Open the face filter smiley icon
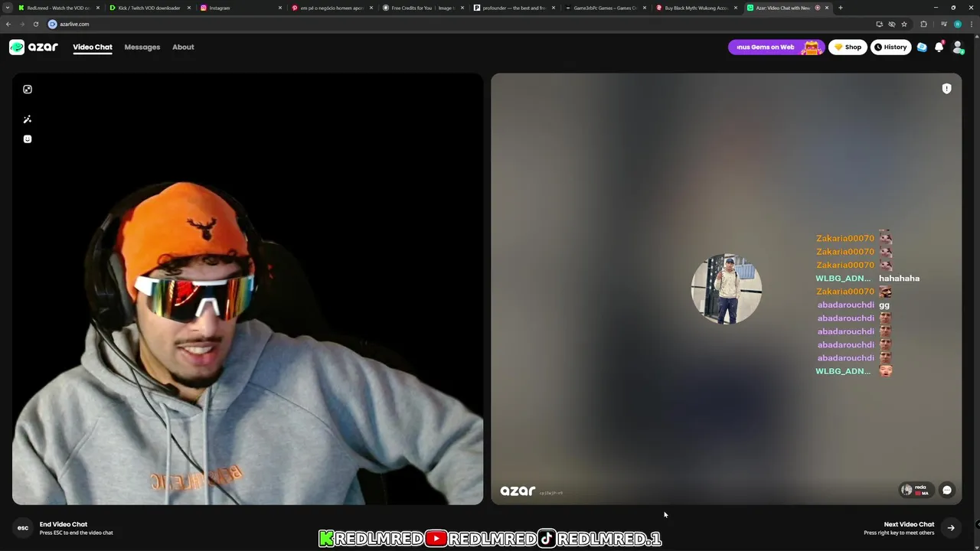 pyautogui.click(x=28, y=139)
